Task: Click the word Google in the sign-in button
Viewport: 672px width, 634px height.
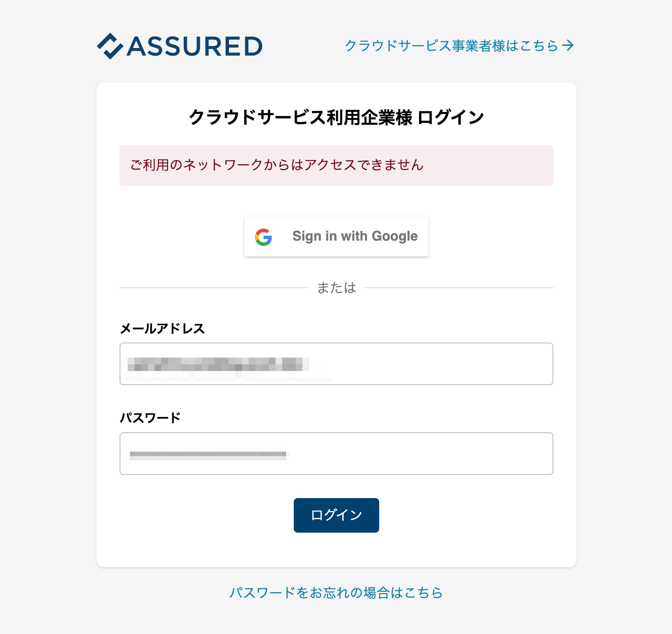Action: (x=395, y=236)
